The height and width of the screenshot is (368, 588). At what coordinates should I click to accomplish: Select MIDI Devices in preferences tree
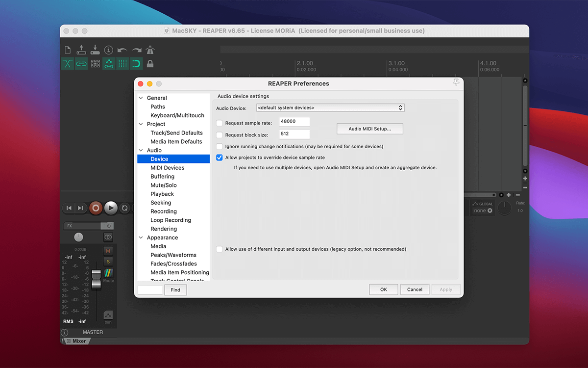[168, 168]
